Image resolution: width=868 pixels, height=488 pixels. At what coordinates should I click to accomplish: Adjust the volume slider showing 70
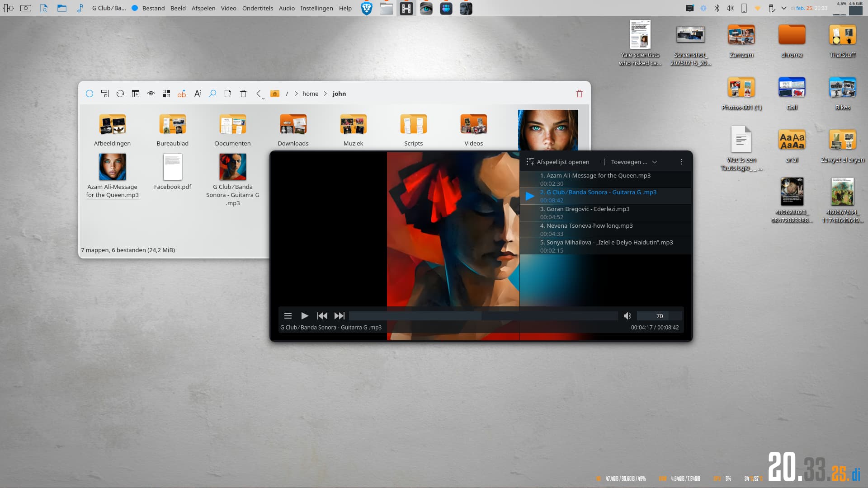pyautogui.click(x=659, y=316)
